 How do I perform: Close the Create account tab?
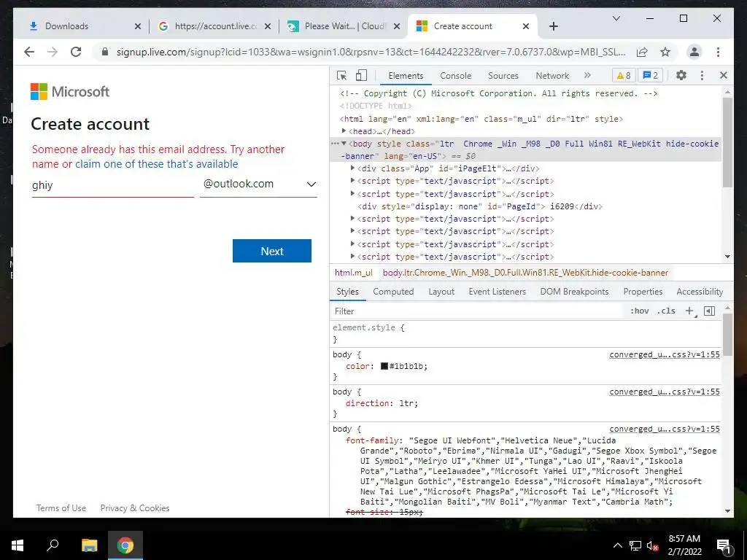(x=525, y=26)
